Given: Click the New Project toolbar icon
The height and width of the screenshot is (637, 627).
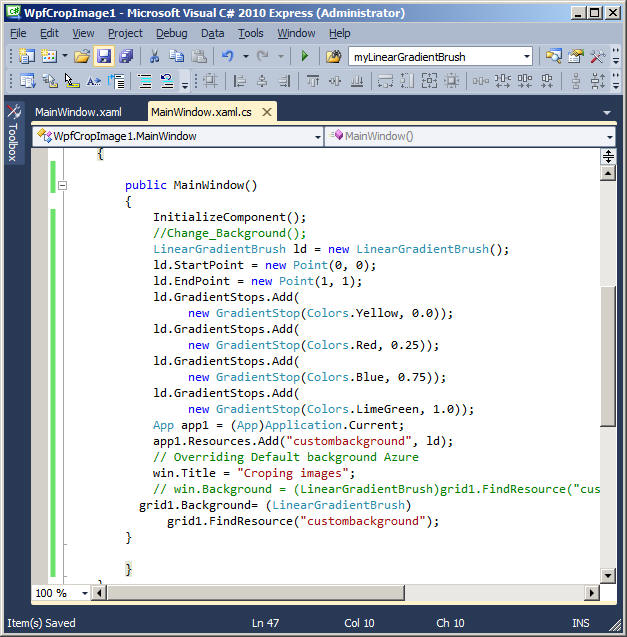Looking at the screenshot, I should click(27, 56).
